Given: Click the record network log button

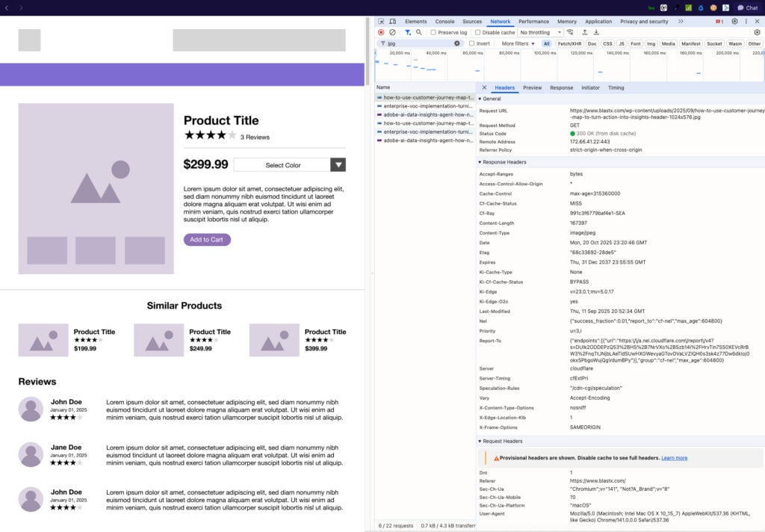Looking at the screenshot, I should tap(381, 33).
